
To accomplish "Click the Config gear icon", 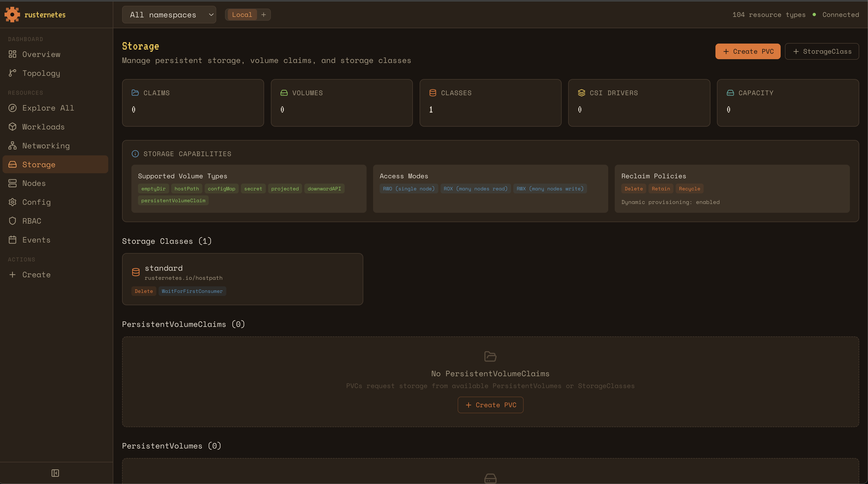I will click(x=13, y=202).
